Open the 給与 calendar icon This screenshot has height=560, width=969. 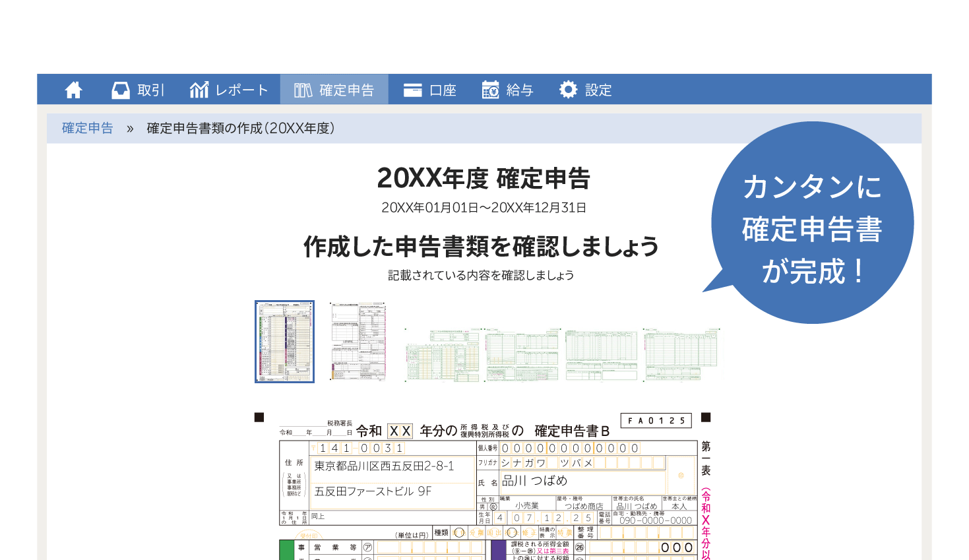pyautogui.click(x=490, y=90)
